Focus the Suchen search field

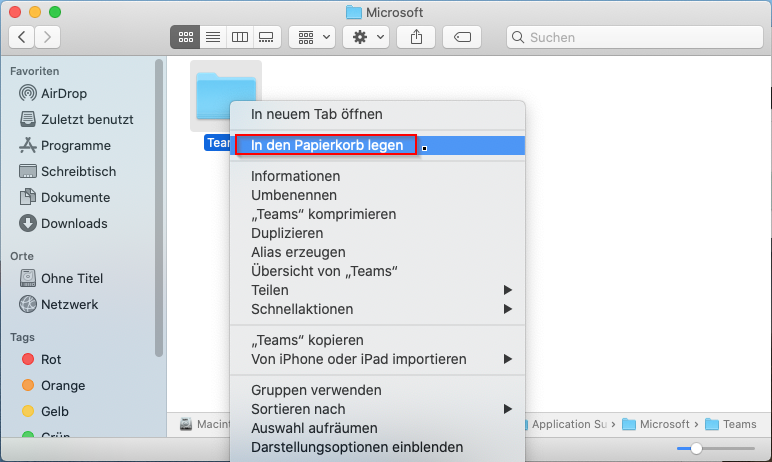coord(635,37)
